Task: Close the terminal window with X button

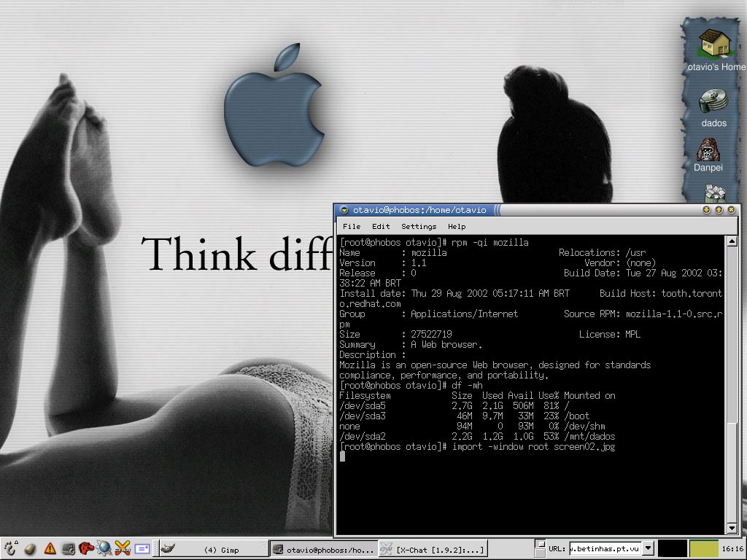Action: (731, 209)
